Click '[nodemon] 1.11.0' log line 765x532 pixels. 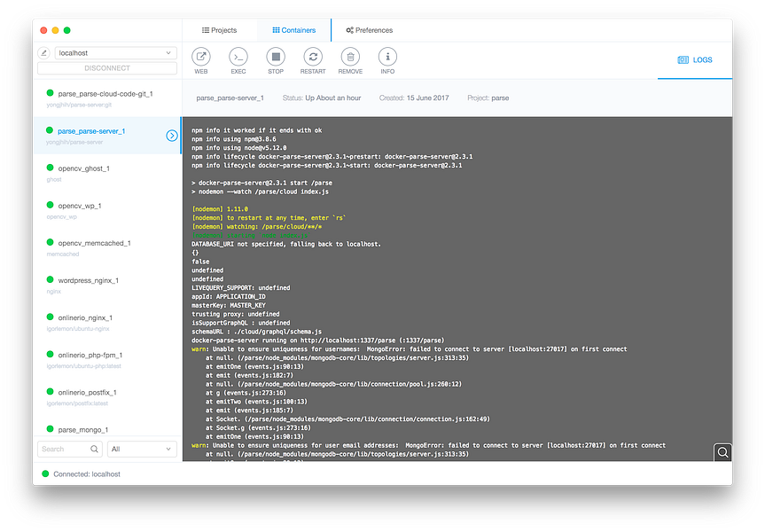(x=220, y=209)
